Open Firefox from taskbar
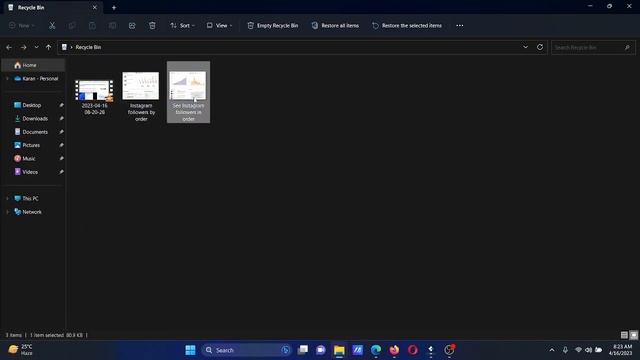 [394, 350]
